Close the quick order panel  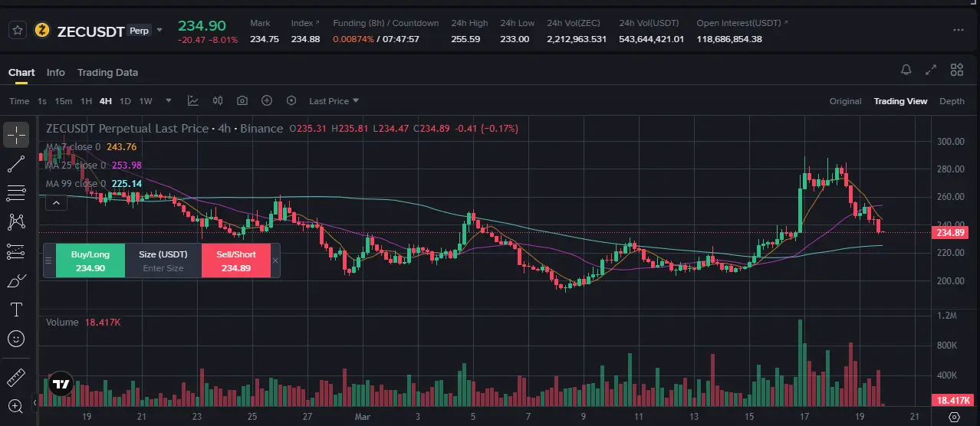click(x=275, y=261)
